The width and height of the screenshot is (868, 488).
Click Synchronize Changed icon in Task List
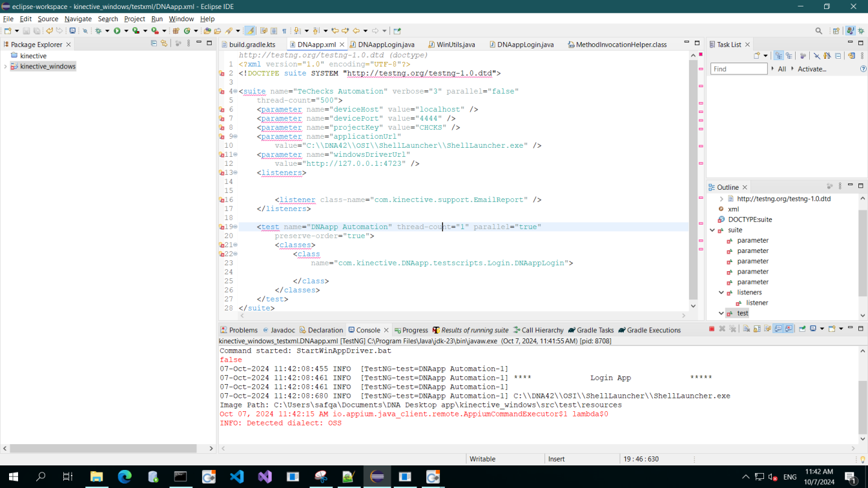[x=851, y=56]
